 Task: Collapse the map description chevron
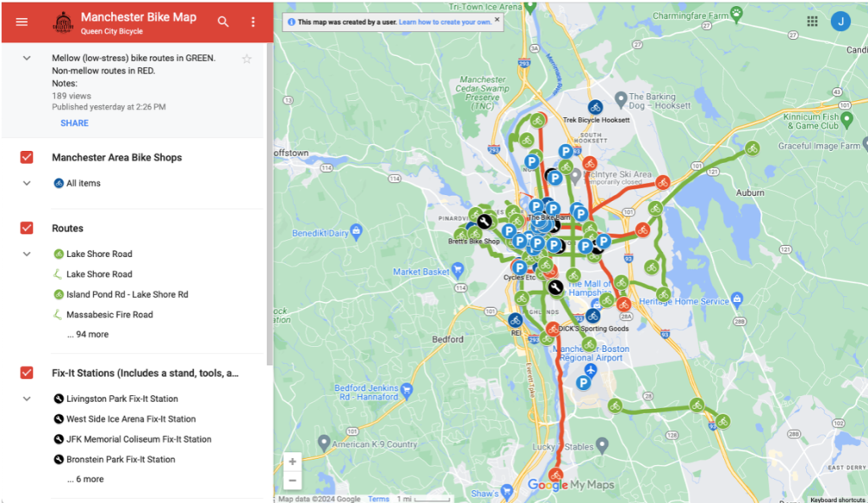click(x=26, y=59)
